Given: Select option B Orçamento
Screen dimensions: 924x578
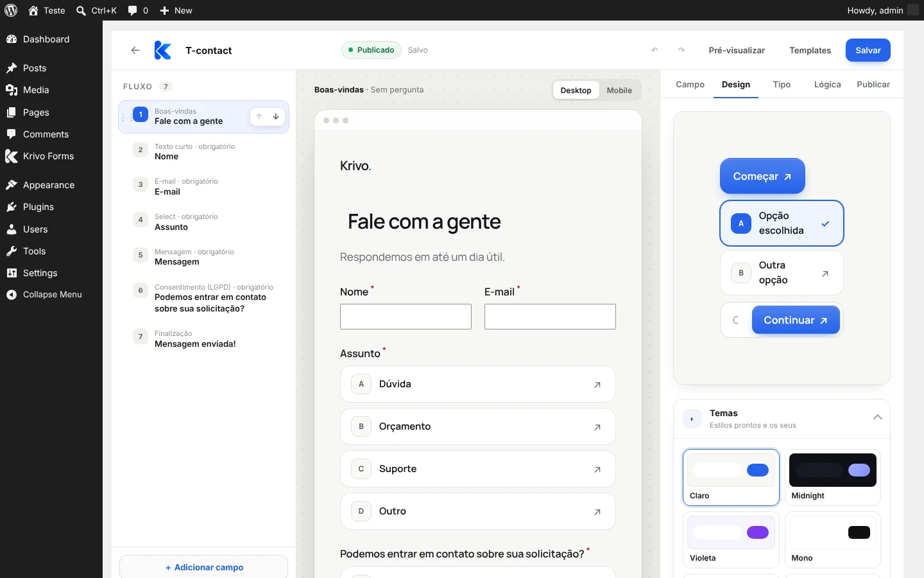Looking at the screenshot, I should [x=478, y=426].
